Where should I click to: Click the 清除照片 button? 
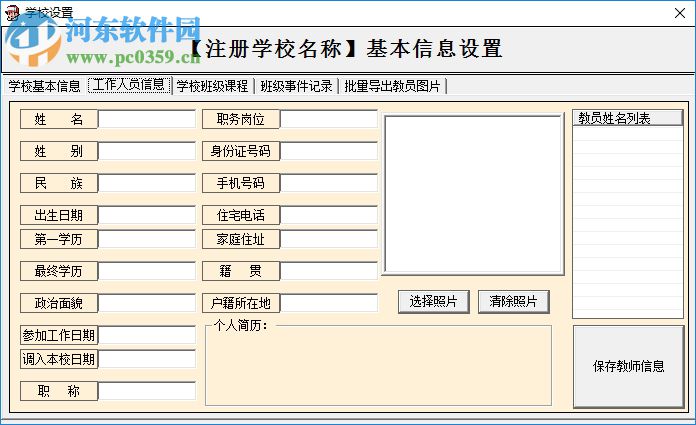[514, 302]
